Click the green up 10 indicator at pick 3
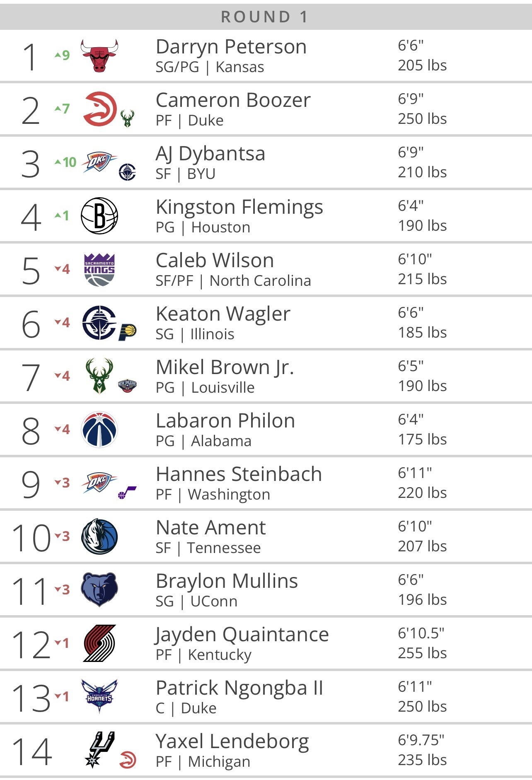The width and height of the screenshot is (532, 780). click(x=66, y=162)
